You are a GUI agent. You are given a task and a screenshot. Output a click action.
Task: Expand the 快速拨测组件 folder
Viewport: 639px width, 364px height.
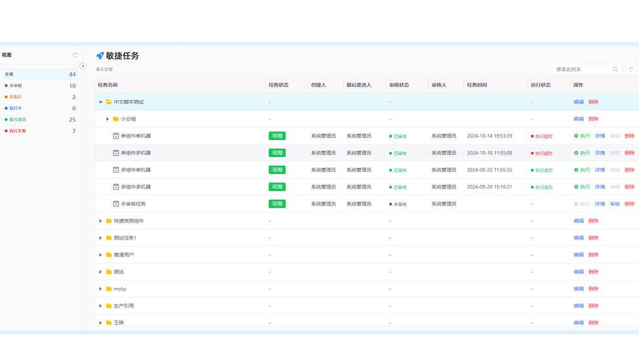(101, 221)
